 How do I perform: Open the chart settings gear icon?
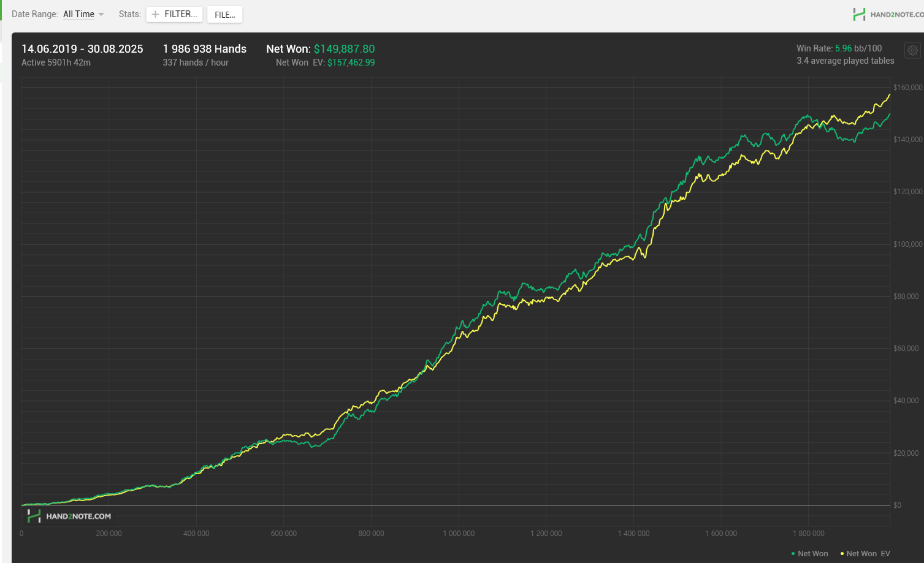(912, 50)
